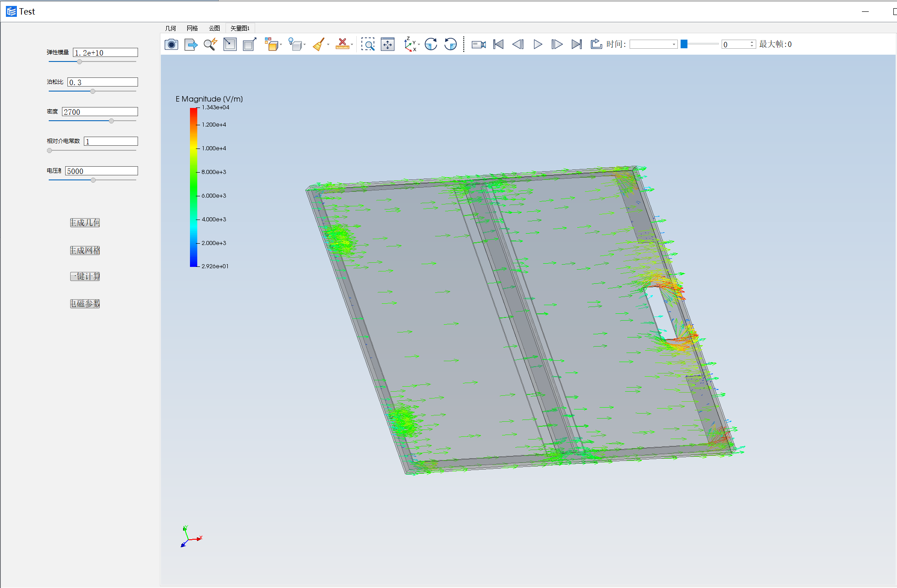Switch to the 网格 tab

(192, 28)
